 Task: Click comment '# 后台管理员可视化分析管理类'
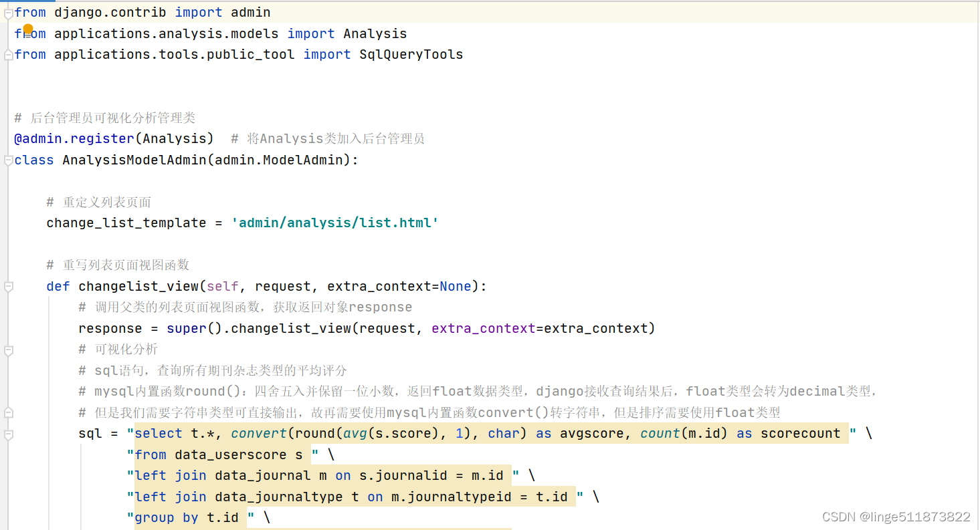(105, 118)
